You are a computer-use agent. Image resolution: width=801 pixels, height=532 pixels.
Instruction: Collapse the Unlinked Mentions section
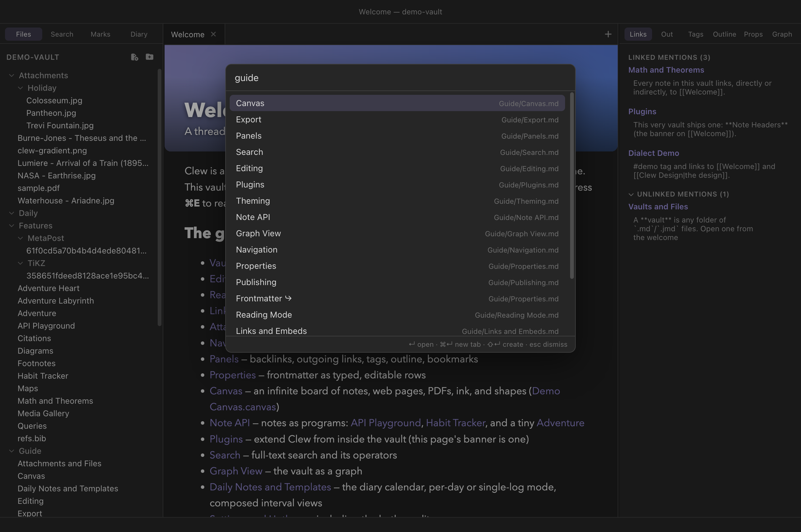point(631,194)
